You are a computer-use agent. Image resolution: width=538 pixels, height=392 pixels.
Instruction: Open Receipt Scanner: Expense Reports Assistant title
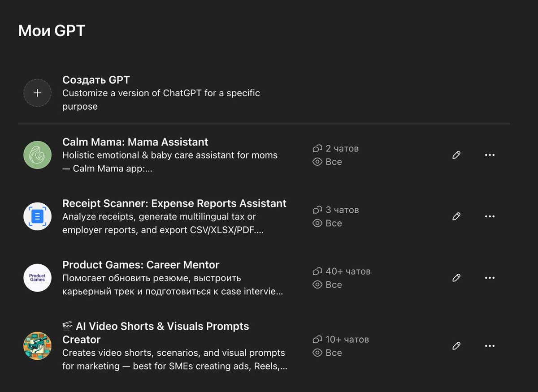pos(174,203)
